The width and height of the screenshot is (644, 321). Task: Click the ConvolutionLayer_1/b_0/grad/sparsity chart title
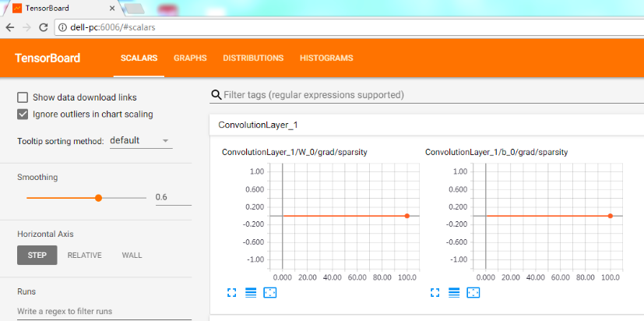496,152
